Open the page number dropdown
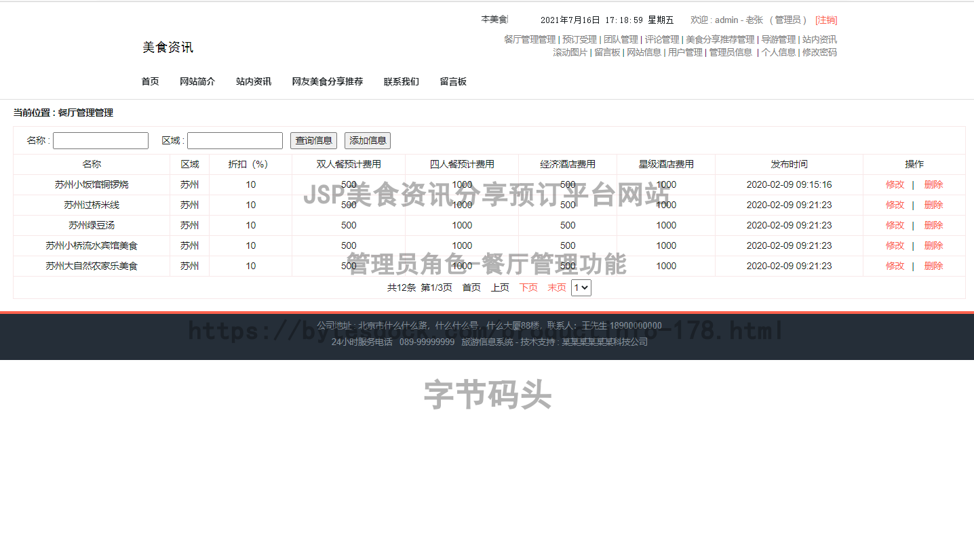This screenshot has width=974, height=560. pyautogui.click(x=581, y=287)
